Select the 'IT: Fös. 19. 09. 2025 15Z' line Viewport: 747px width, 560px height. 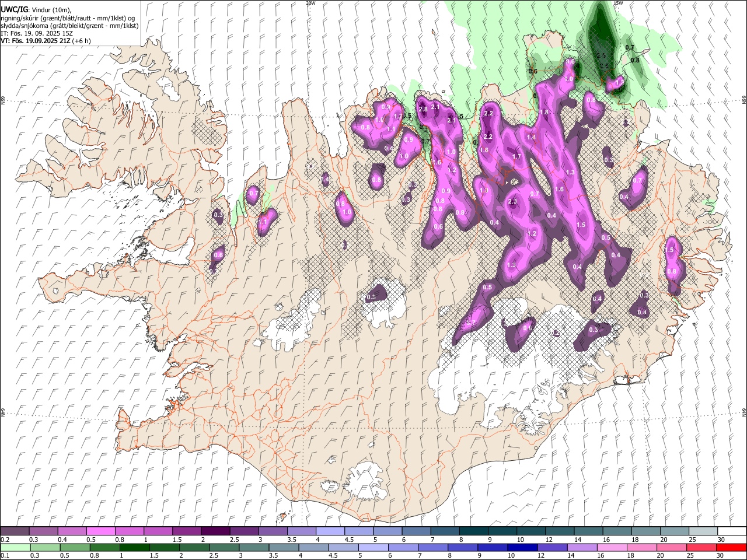[37, 33]
